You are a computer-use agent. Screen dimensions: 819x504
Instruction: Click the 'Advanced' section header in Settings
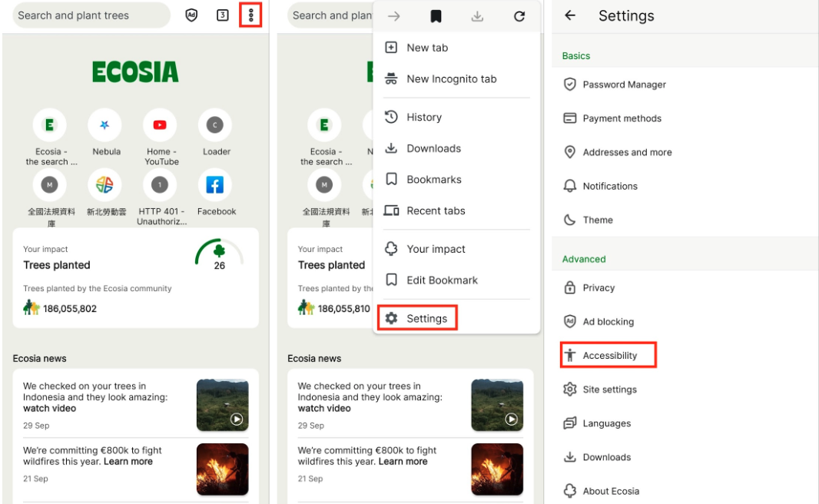(x=584, y=259)
